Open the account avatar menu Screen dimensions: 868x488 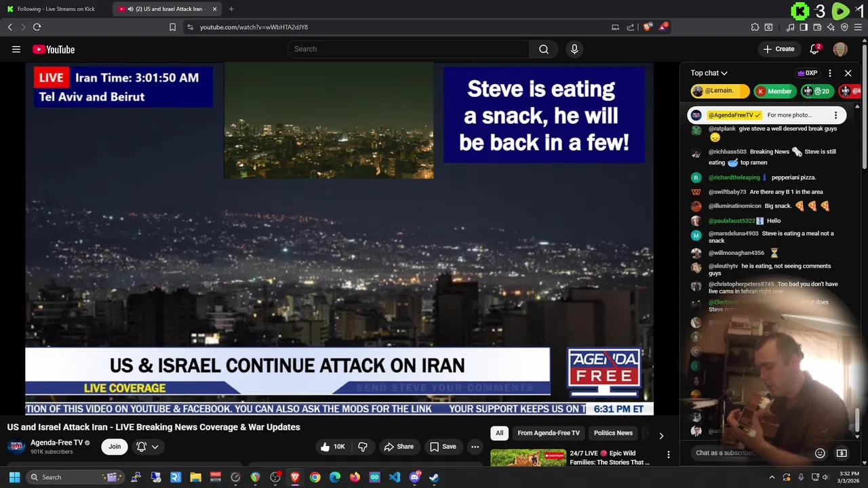[840, 49]
